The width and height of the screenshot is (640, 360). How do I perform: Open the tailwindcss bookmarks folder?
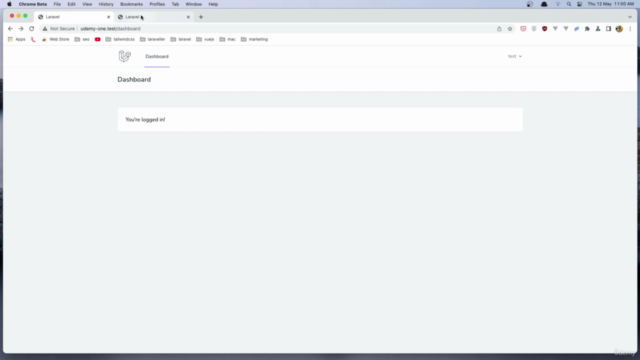[x=120, y=39]
